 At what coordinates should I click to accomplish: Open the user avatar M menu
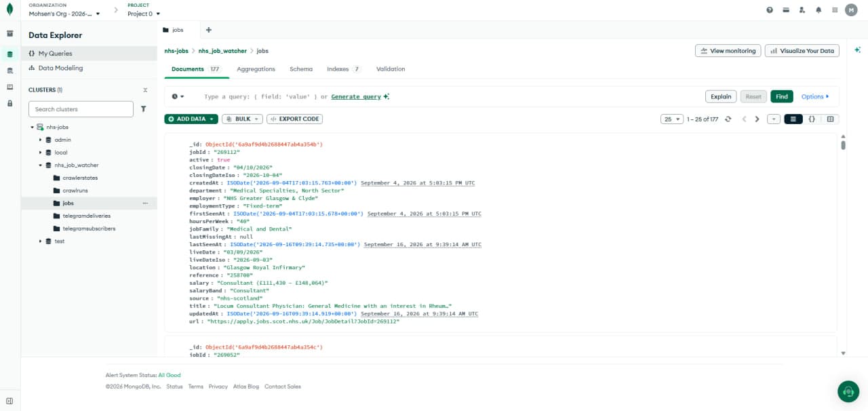pyautogui.click(x=851, y=10)
